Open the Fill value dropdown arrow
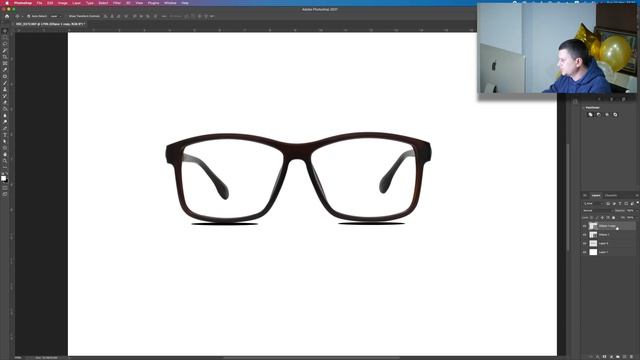640x360 pixels. 636,218
